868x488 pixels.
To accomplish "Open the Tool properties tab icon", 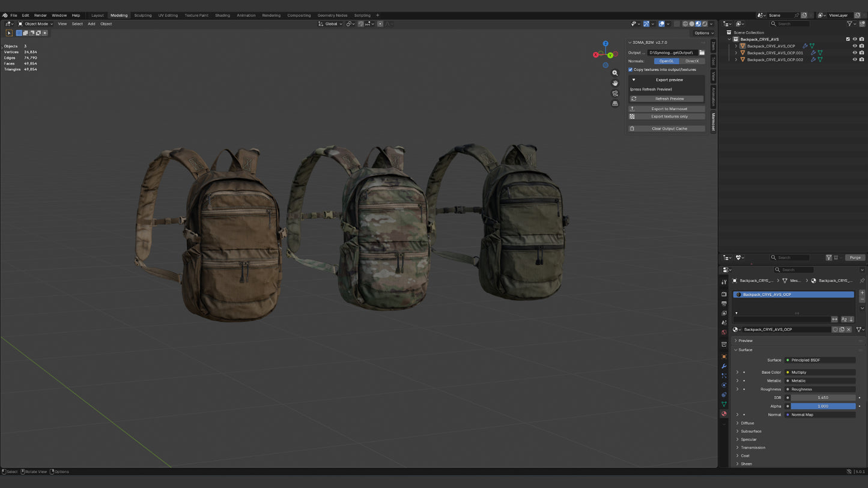I will tap(724, 282).
